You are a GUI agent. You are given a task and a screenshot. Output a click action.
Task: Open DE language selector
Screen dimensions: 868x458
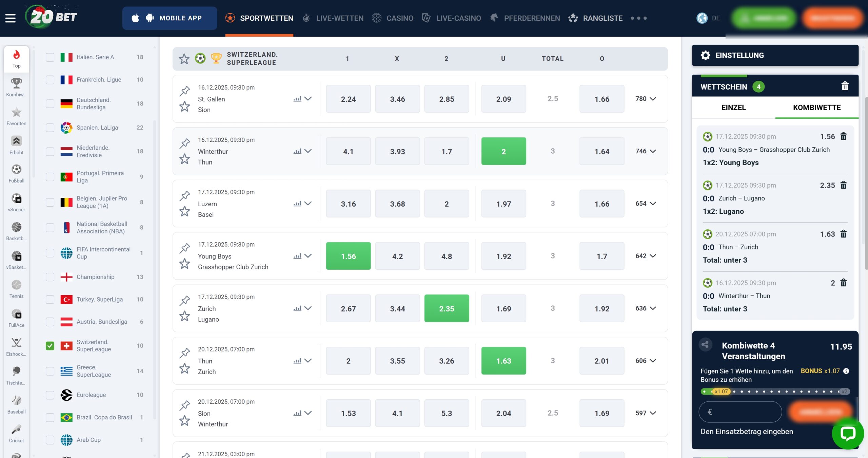pos(708,18)
